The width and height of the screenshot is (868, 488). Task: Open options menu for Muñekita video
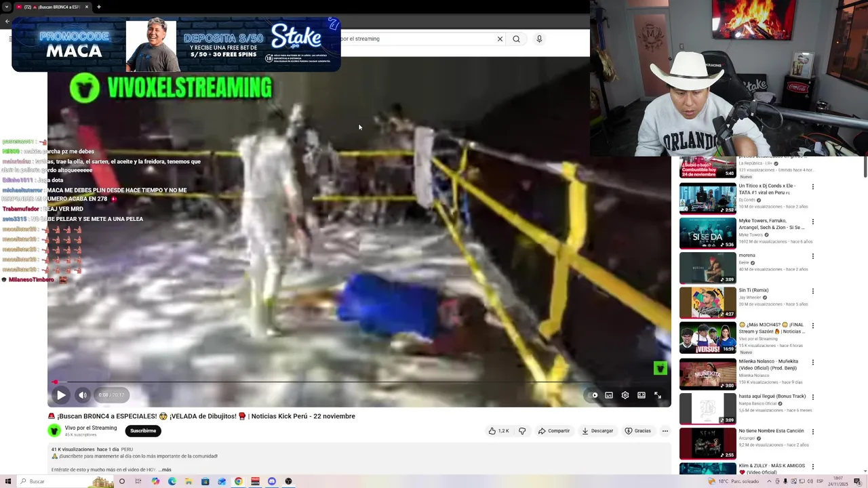click(812, 363)
